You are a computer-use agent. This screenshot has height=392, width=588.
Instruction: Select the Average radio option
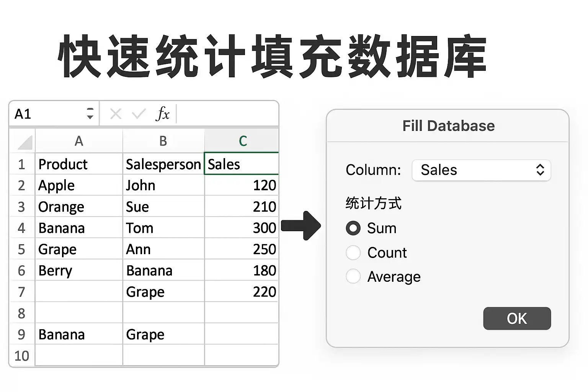pyautogui.click(x=353, y=276)
